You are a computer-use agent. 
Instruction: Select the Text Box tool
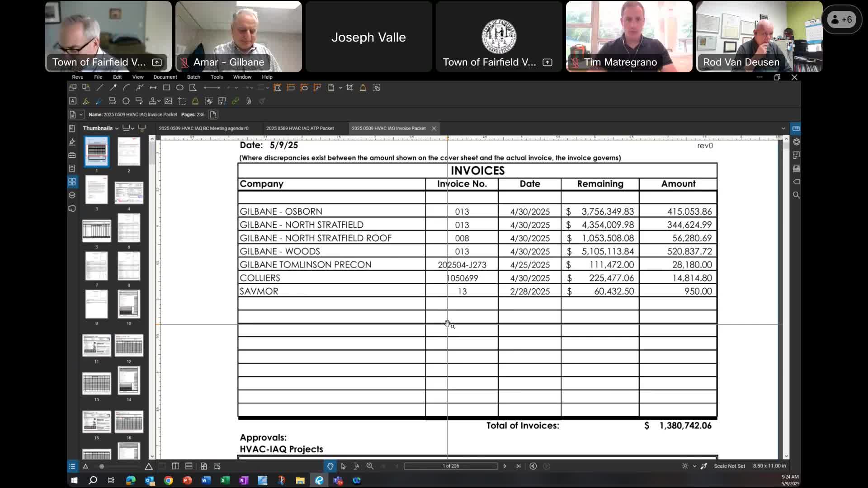coord(73,101)
